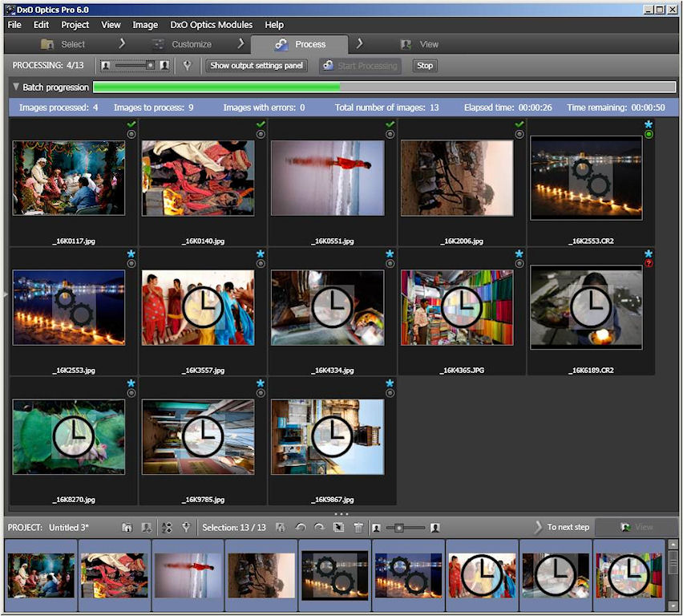
Task: Go to next step
Action: click(x=568, y=527)
